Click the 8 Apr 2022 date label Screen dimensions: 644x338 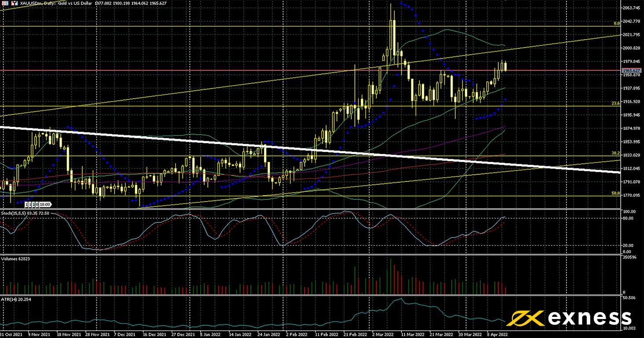498,334
